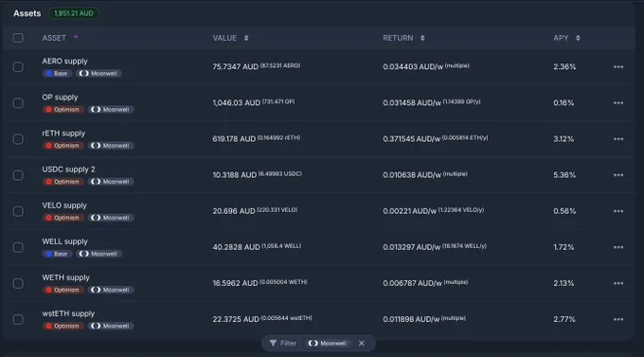The height and width of the screenshot is (357, 644).
Task: Select the rETH supply row checkbox
Action: click(18, 139)
